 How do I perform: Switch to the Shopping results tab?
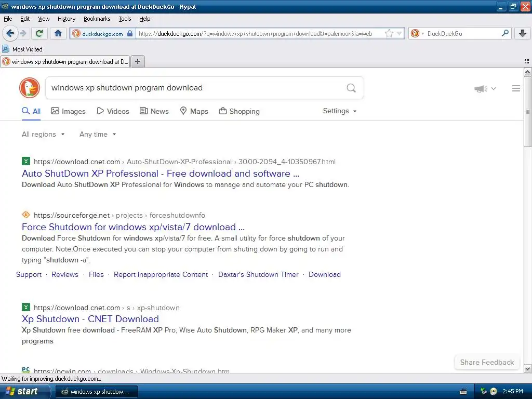pos(239,111)
